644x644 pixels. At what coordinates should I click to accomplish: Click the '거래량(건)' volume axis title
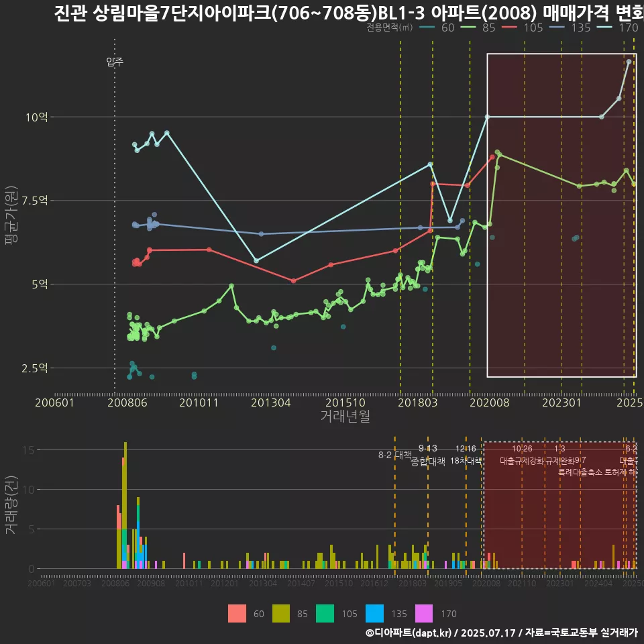tap(11, 504)
